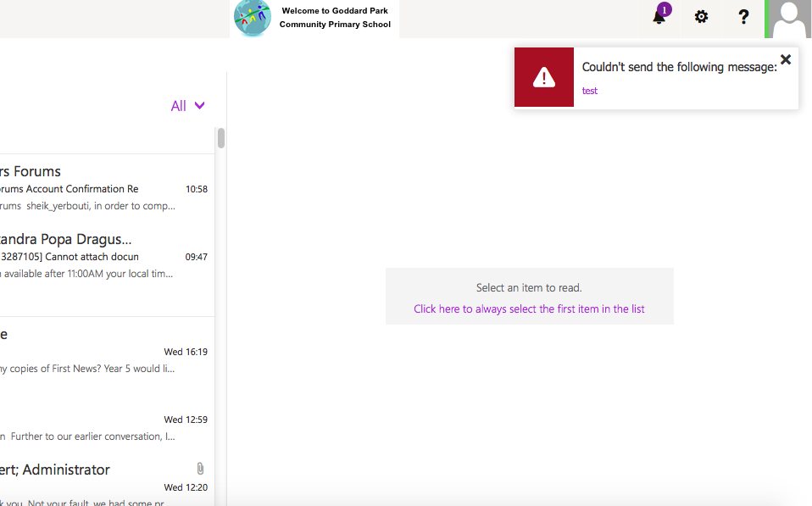Open the Forums Account Confirmation email
Image resolution: width=812 pixels, height=506 pixels.
coord(106,188)
